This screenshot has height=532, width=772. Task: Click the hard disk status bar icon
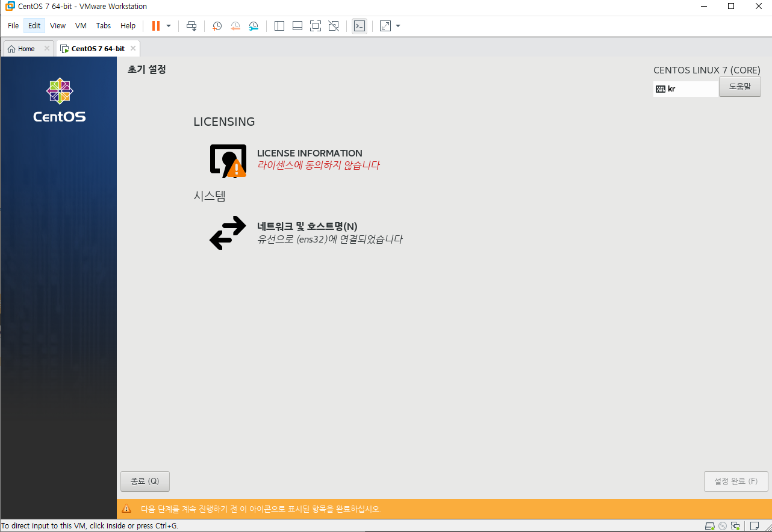coord(710,526)
